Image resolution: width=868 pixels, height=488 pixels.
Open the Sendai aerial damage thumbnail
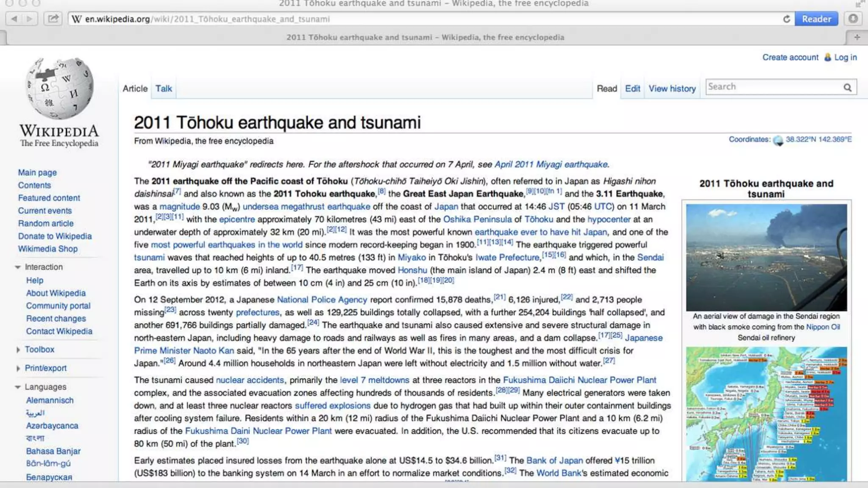click(x=766, y=258)
